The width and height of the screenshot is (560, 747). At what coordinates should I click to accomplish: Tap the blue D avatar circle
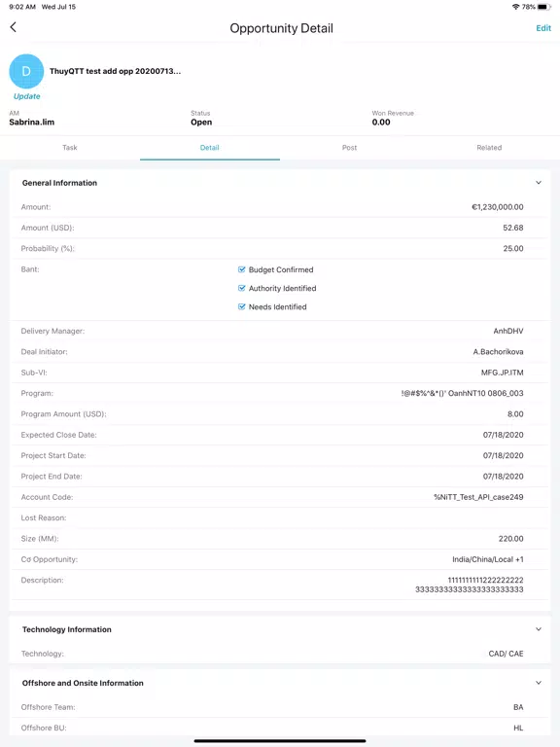[26, 71]
